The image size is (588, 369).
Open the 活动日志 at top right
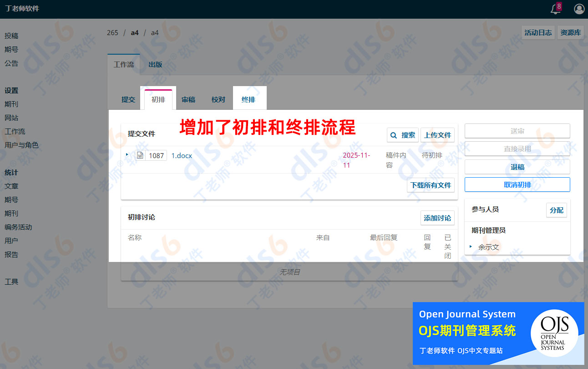tap(538, 32)
